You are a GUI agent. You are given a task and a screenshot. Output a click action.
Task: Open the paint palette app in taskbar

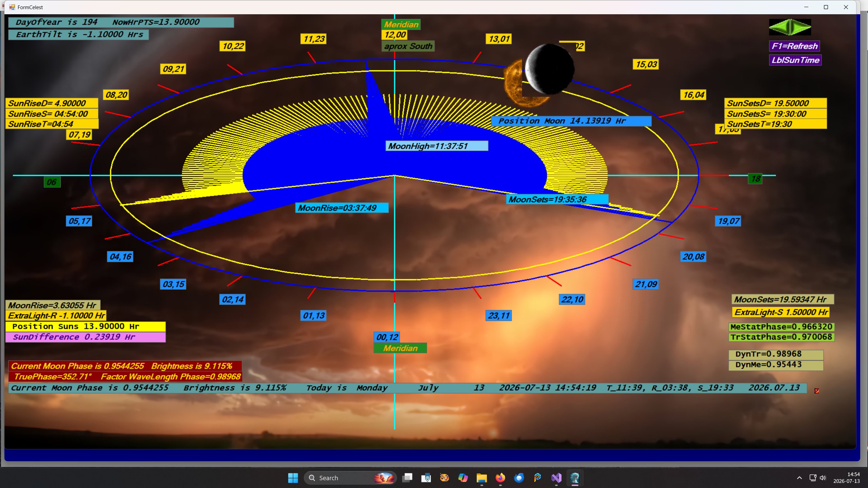click(444, 478)
